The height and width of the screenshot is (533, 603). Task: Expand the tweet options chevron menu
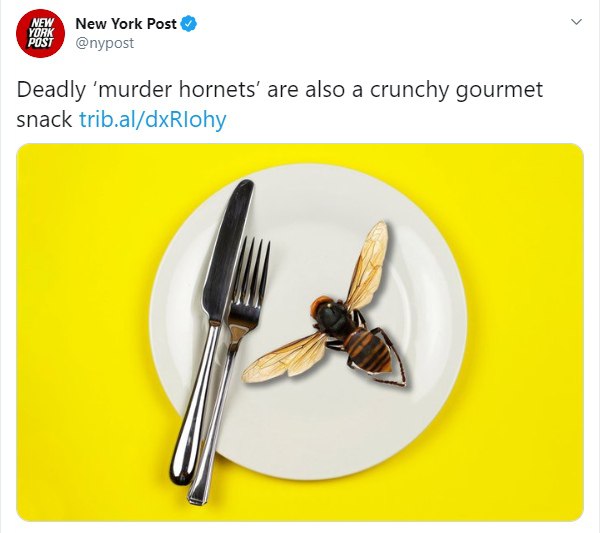point(576,22)
